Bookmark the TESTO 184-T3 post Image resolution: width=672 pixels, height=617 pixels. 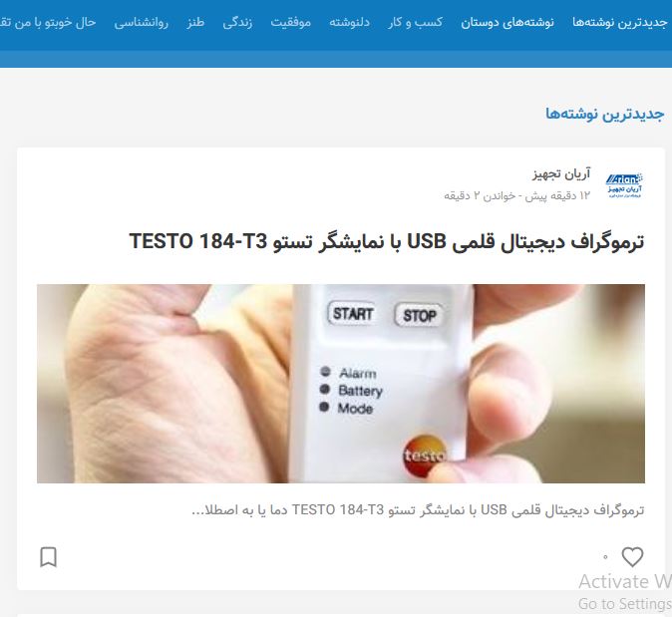[48, 557]
